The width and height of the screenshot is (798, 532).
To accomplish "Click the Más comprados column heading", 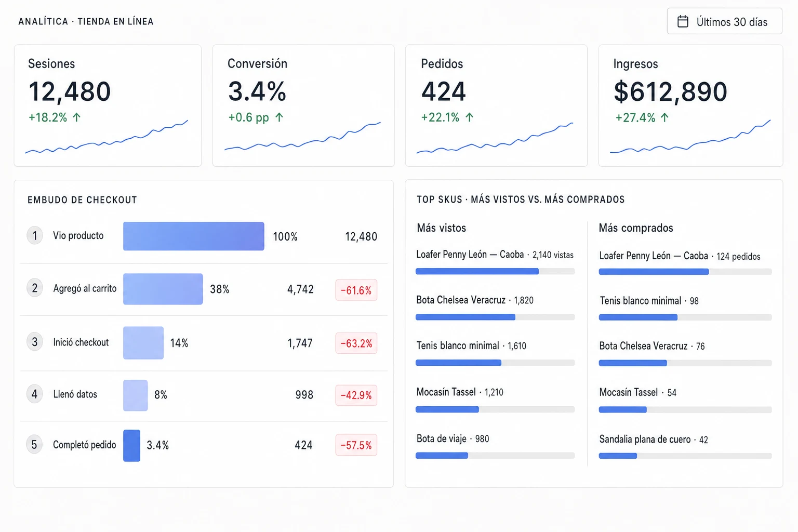I will 636,228.
